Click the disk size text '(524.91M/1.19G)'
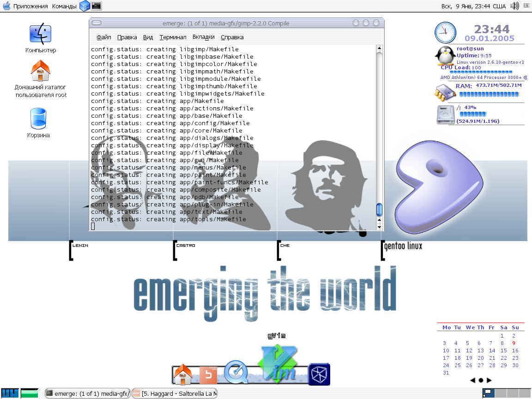The width and height of the screenshot is (532, 399). click(478, 121)
